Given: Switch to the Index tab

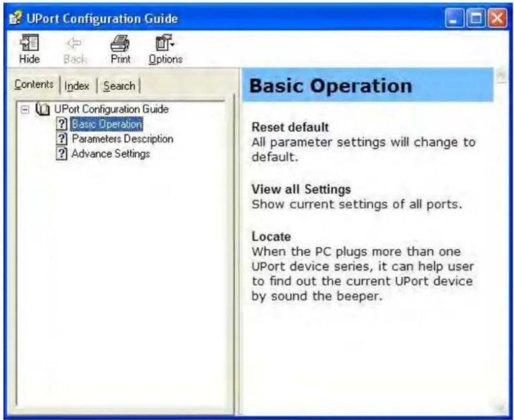Looking at the screenshot, I should coord(77,86).
